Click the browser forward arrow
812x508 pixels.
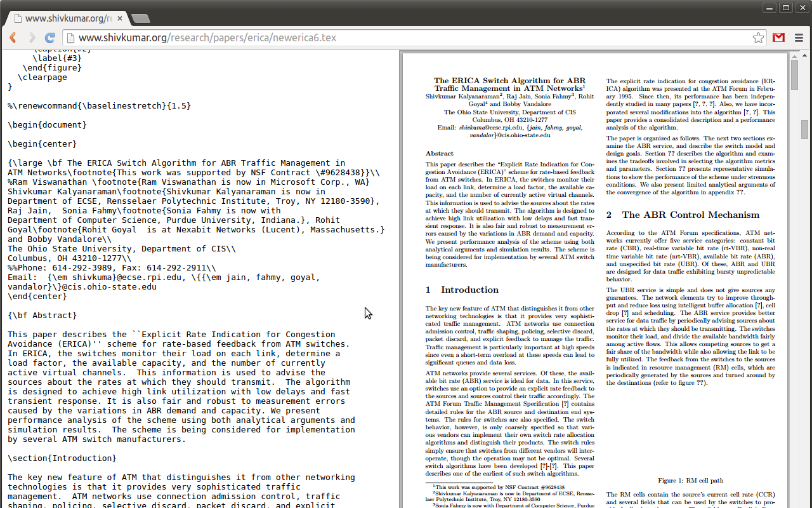pos(31,38)
